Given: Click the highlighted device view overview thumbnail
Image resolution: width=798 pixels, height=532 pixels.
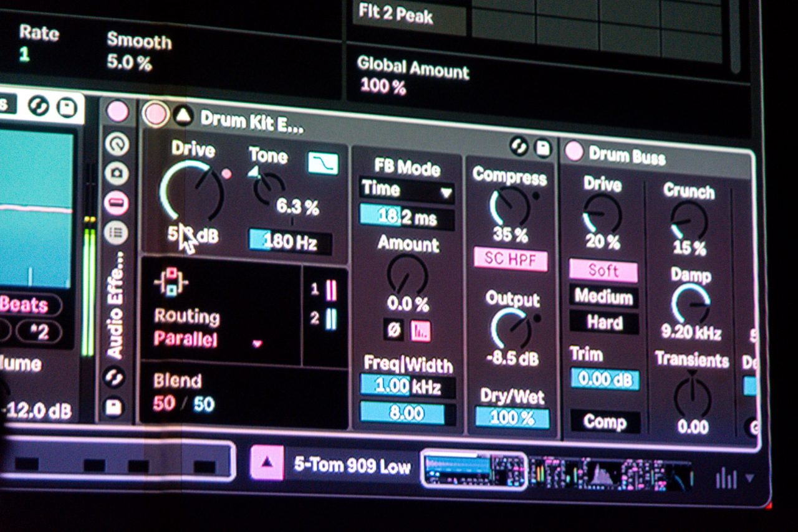Looking at the screenshot, I should click(474, 471).
